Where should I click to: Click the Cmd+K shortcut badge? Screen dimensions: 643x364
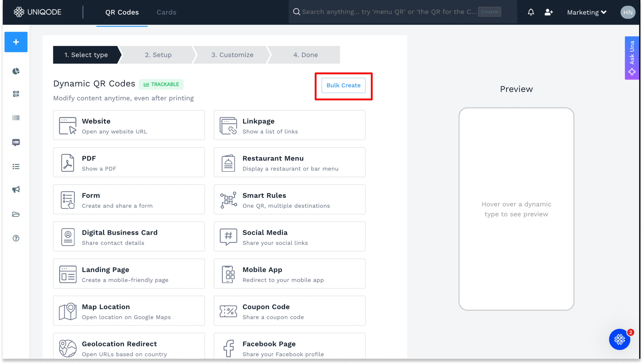pyautogui.click(x=489, y=12)
